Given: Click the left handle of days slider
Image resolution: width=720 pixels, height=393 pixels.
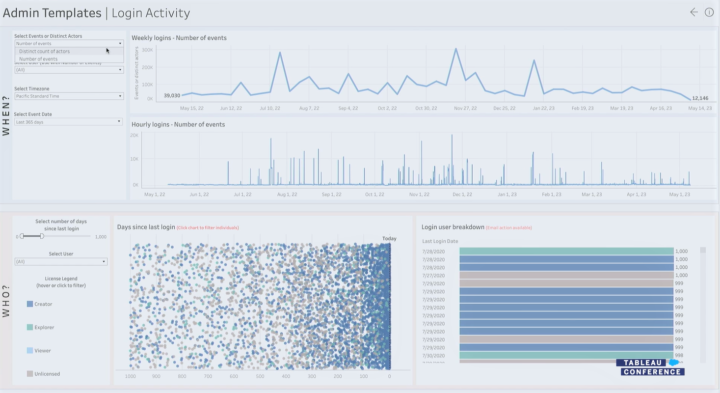Looking at the screenshot, I should click(x=22, y=236).
